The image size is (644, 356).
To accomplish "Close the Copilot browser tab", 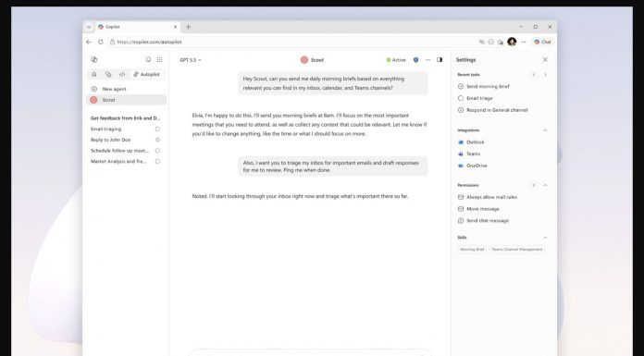I will [176, 27].
